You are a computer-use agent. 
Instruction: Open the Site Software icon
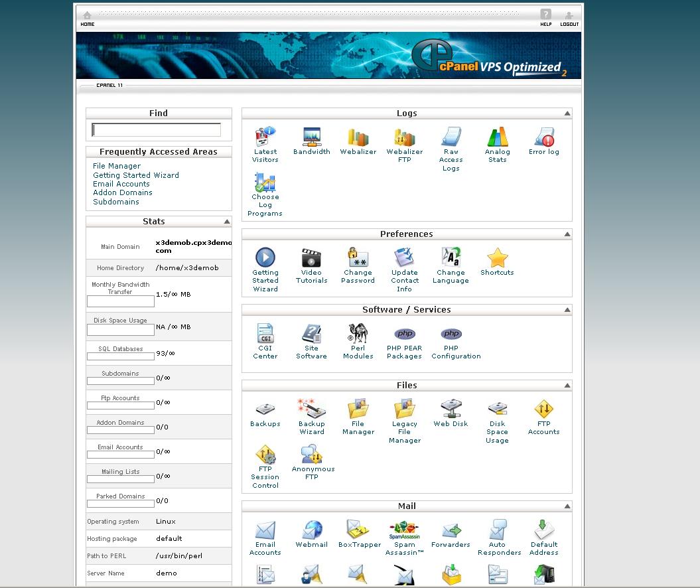pyautogui.click(x=312, y=333)
